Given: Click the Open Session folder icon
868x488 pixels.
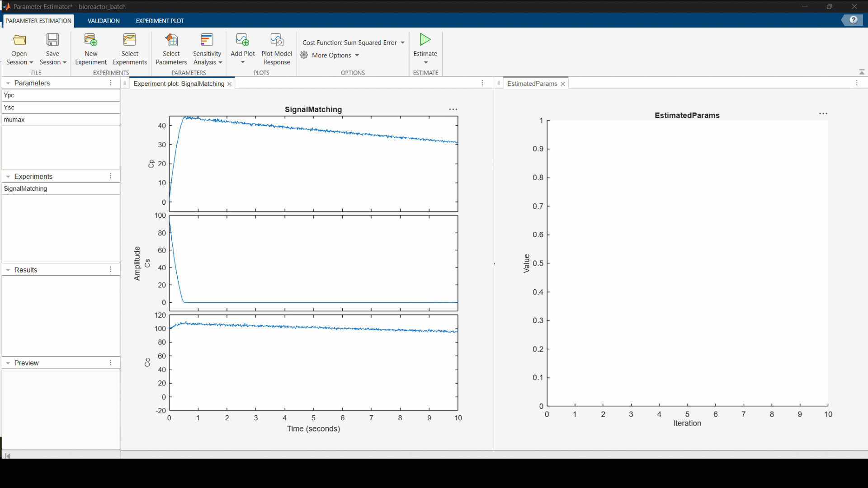Looking at the screenshot, I should [19, 40].
